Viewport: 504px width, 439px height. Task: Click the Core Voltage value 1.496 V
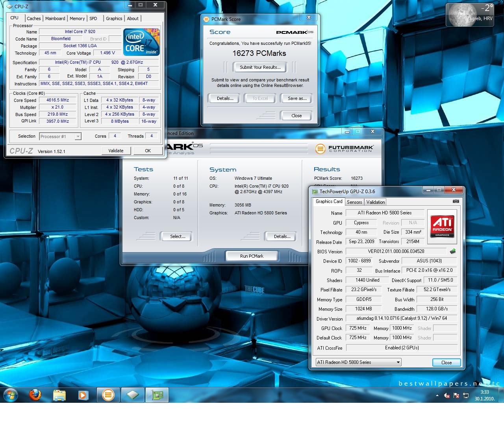coord(107,53)
